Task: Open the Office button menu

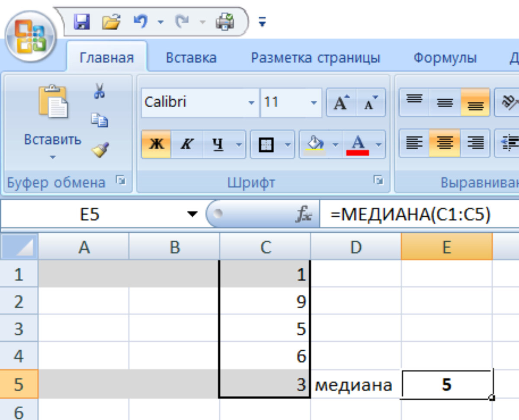Action: point(30,37)
